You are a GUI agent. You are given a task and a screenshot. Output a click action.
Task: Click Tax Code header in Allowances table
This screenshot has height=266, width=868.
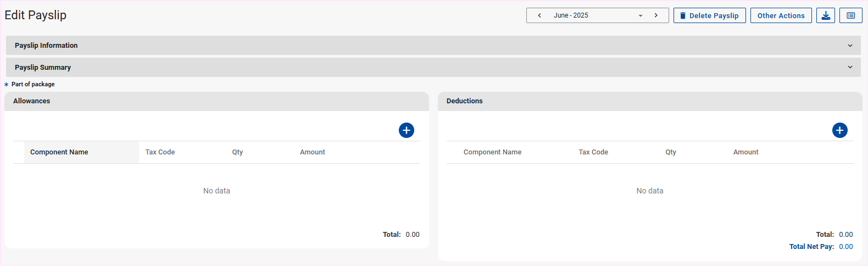[x=160, y=152]
